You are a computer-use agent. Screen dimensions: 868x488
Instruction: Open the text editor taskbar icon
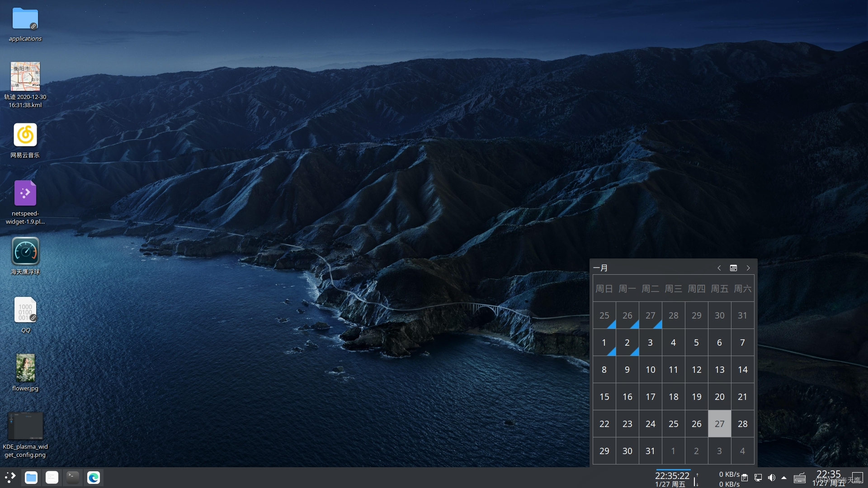coord(52,478)
